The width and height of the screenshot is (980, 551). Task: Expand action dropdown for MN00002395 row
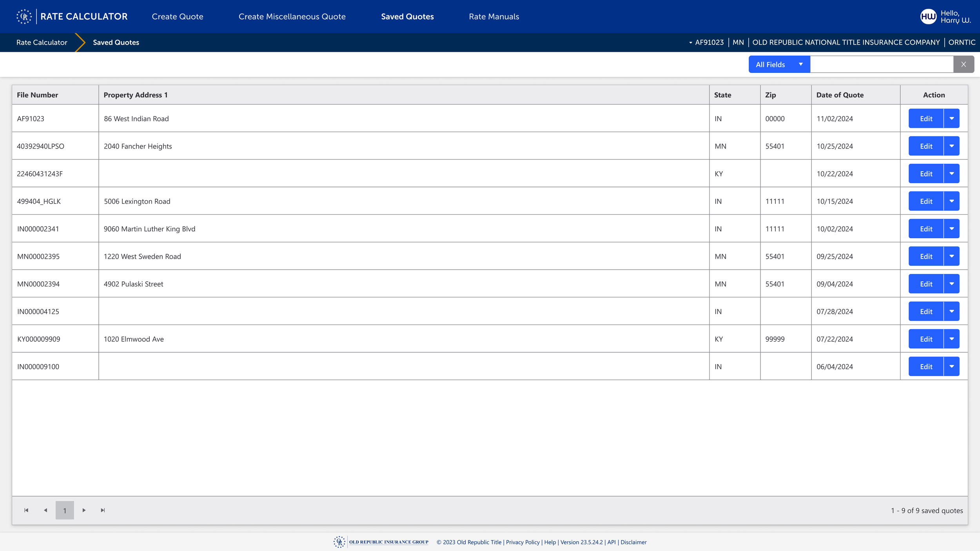[x=951, y=256]
